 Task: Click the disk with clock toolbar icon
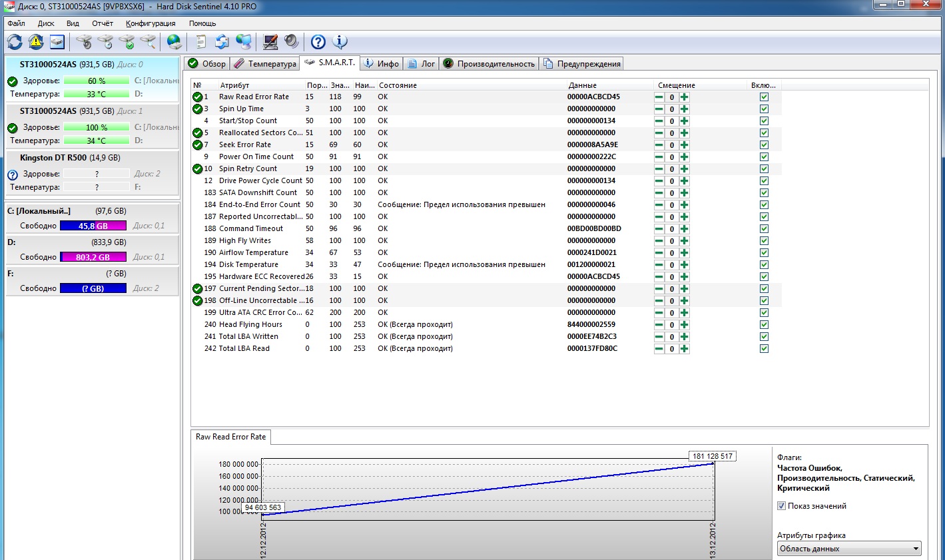pyautogui.click(x=105, y=42)
